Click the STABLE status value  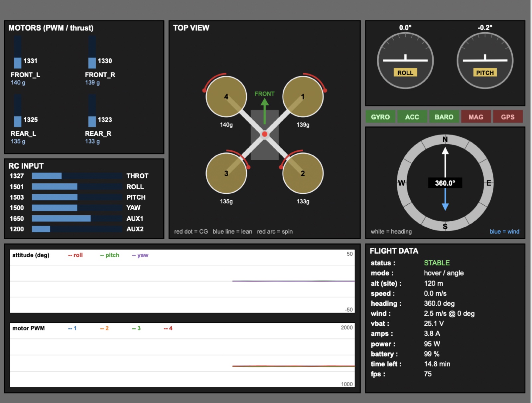(x=437, y=263)
